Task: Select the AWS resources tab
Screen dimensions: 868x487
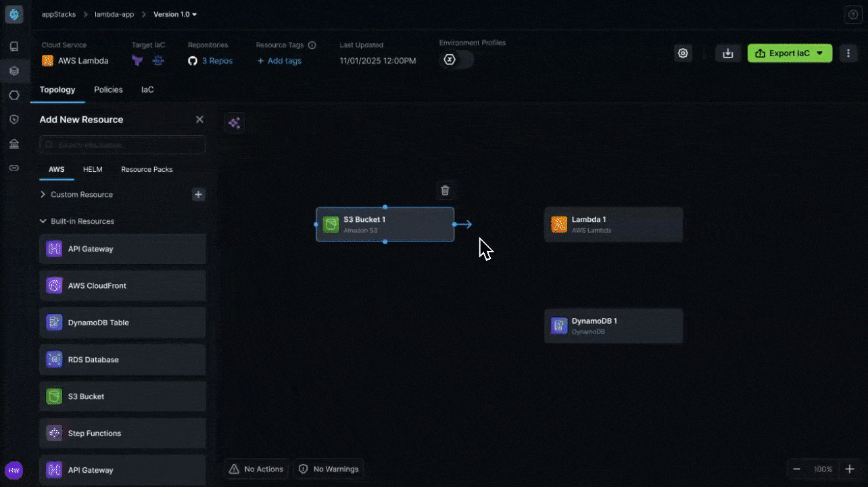Action: click(57, 170)
